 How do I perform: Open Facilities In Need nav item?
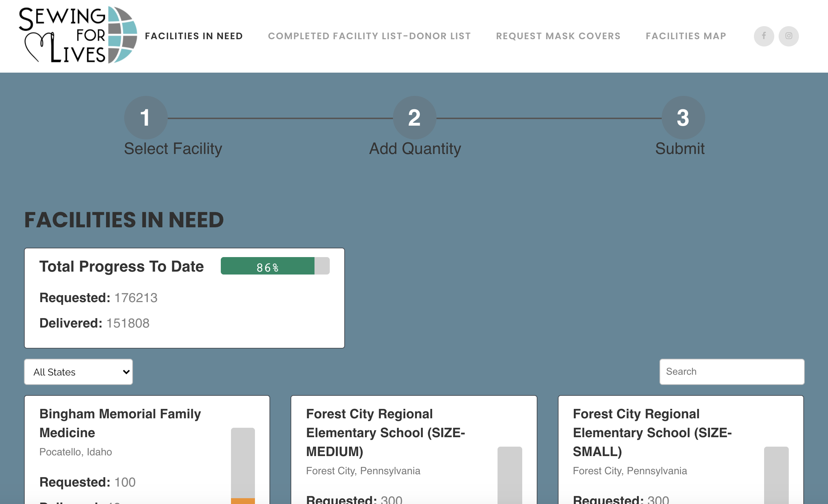pyautogui.click(x=194, y=36)
